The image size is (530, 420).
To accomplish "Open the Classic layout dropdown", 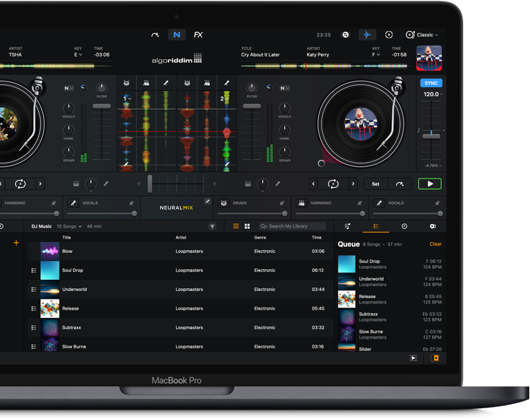I will (x=422, y=34).
